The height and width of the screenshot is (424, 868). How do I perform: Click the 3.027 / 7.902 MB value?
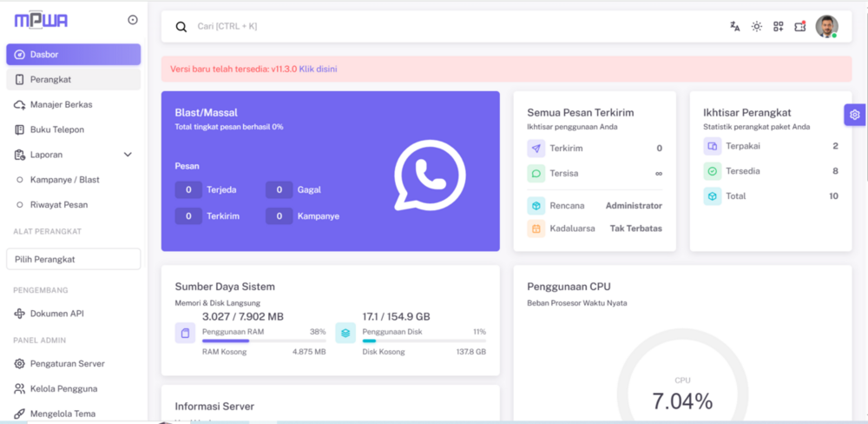click(x=243, y=317)
